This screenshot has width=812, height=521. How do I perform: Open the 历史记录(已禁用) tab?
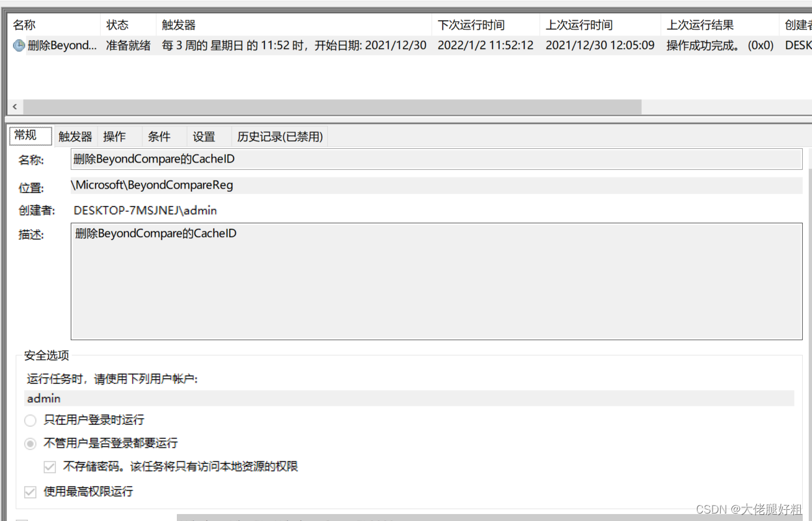(280, 136)
